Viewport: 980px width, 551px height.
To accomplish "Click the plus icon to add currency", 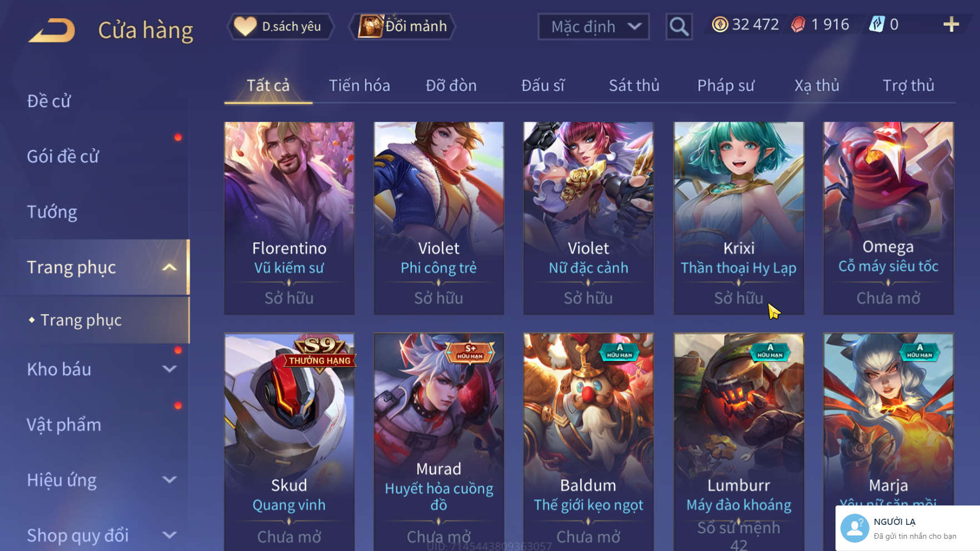I will tap(951, 24).
